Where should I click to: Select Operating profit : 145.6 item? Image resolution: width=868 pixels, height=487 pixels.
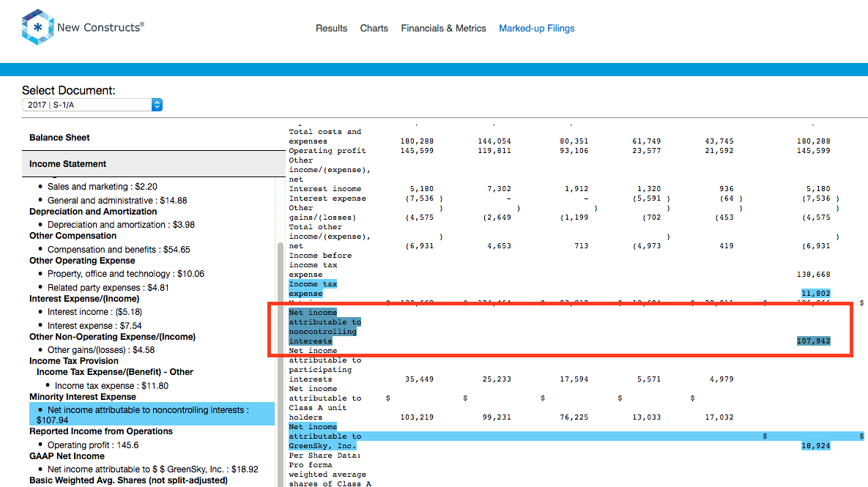pos(93,445)
